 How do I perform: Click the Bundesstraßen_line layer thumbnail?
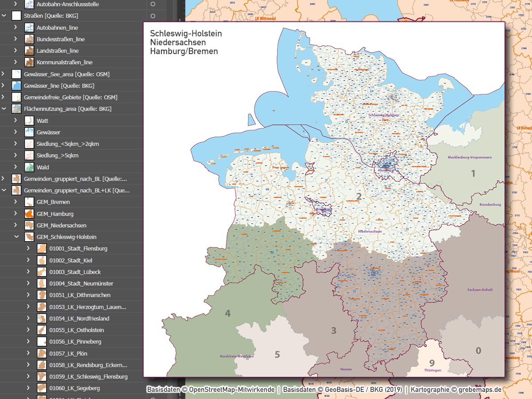click(x=29, y=39)
